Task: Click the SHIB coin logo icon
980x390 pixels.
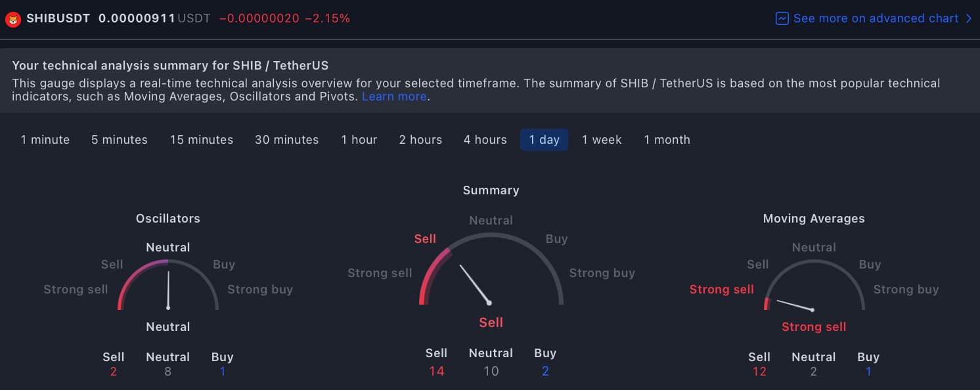Action: pos(12,18)
